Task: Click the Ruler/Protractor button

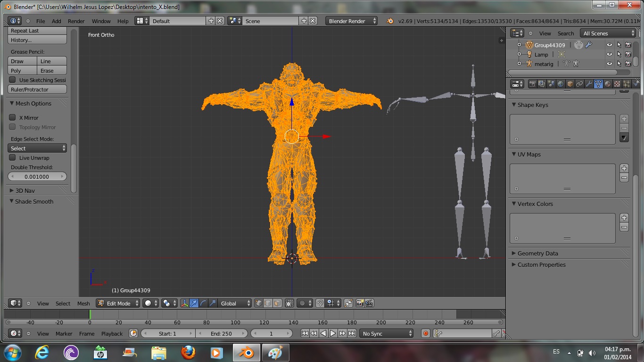Action: pos(37,90)
